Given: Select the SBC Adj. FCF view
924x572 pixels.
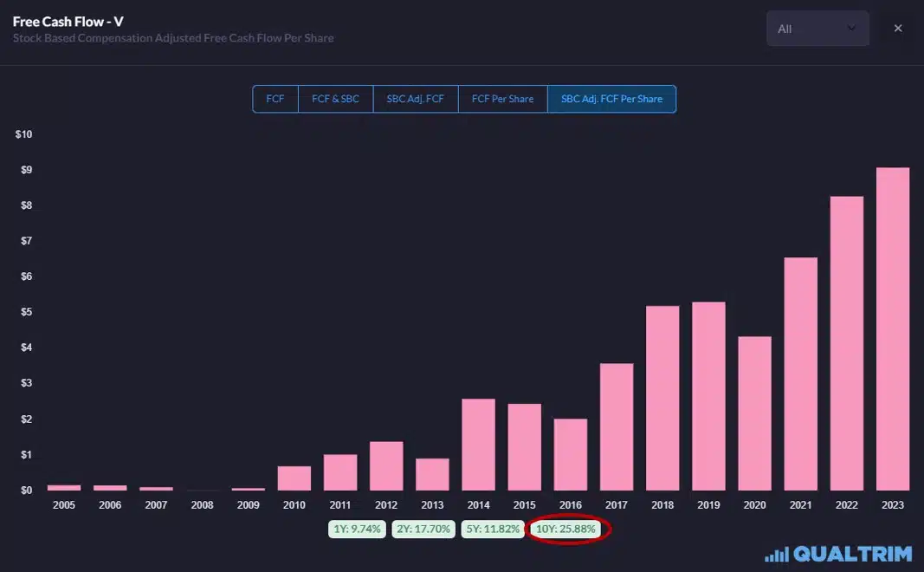Looking at the screenshot, I should point(415,98).
